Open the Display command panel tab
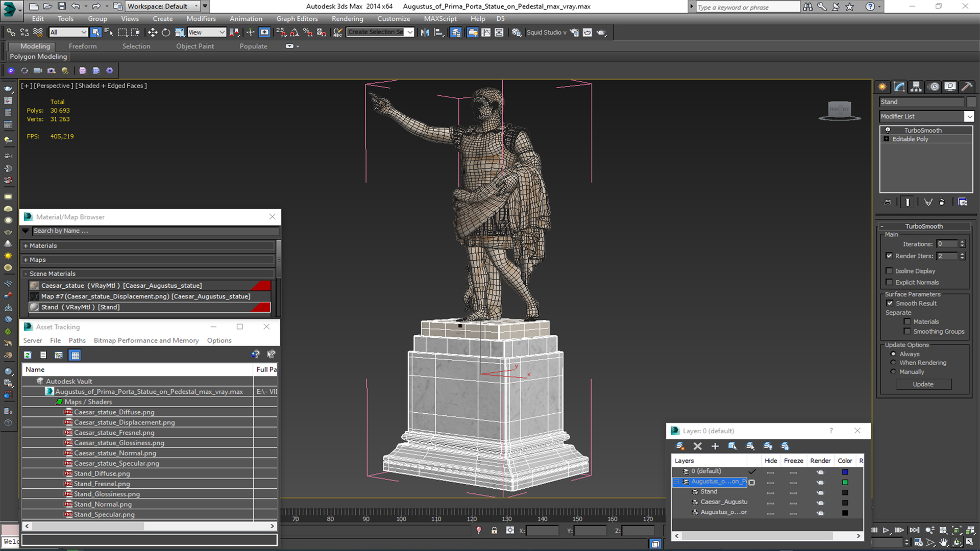This screenshot has width=980, height=551. point(950,87)
